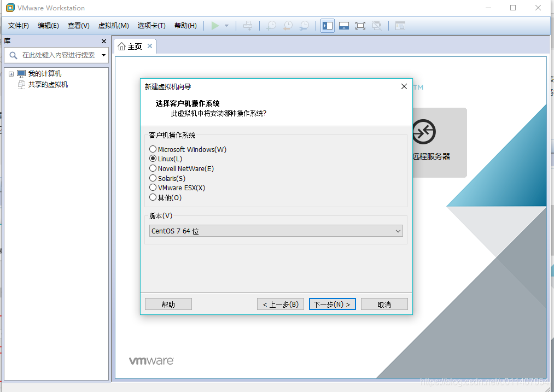Click the Unity mode toolbar icon
Image resolution: width=554 pixels, height=392 pixels.
[377, 26]
